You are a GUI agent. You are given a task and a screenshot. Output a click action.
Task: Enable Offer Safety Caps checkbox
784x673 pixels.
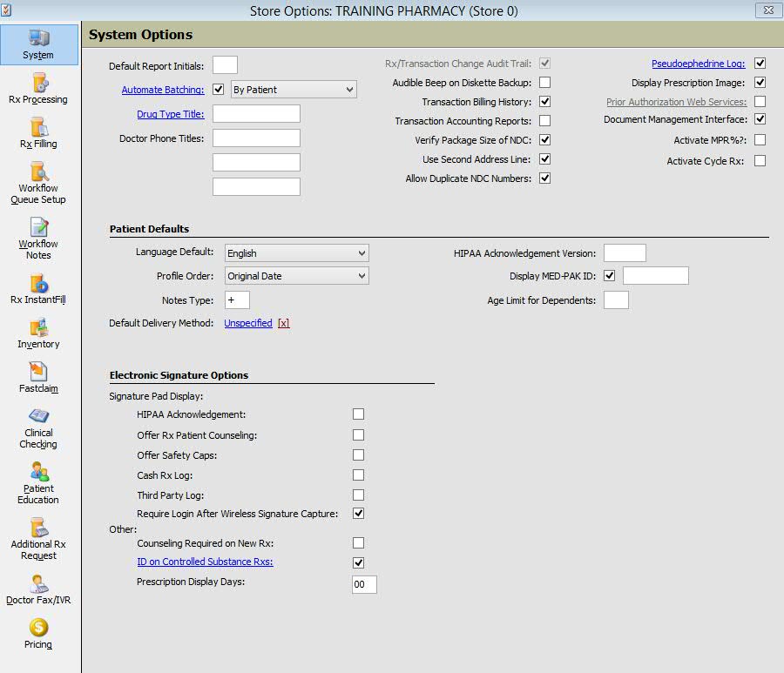coord(359,454)
